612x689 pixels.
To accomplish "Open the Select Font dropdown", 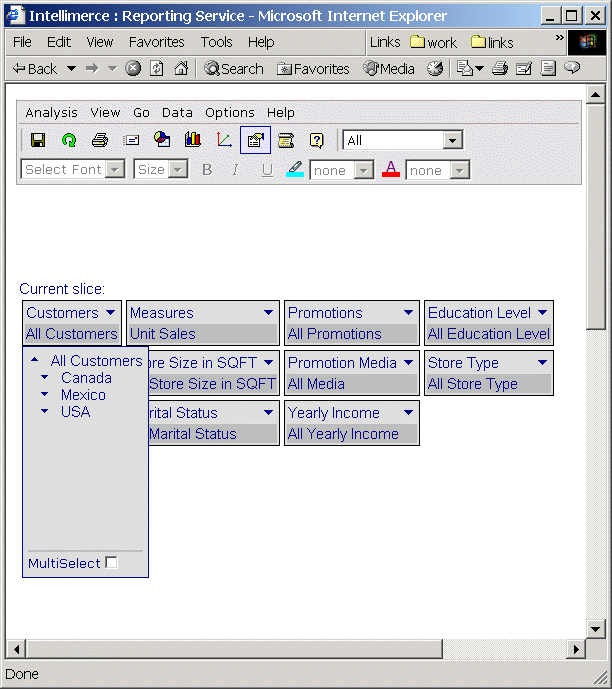I will tap(115, 170).
